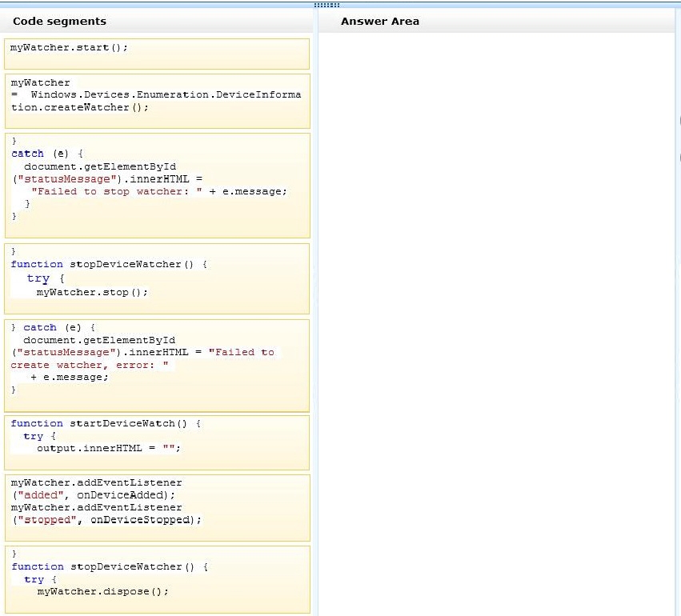
Task: Select the myWatcher.start() code segment
Action: coord(157,54)
